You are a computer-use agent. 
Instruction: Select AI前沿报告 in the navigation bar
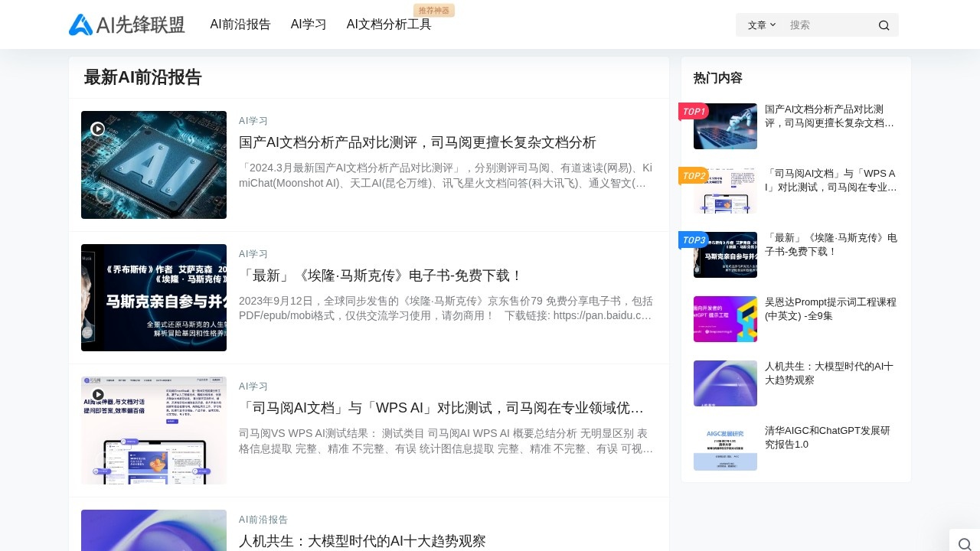tap(240, 24)
